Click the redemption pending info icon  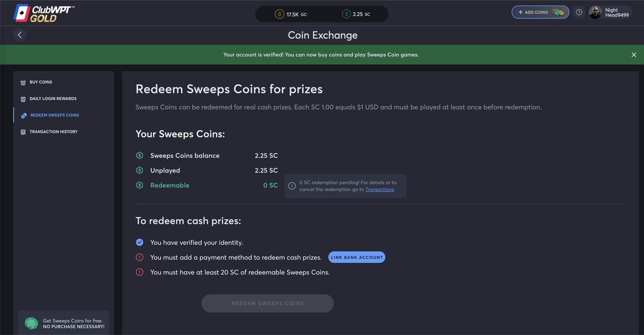pos(292,186)
